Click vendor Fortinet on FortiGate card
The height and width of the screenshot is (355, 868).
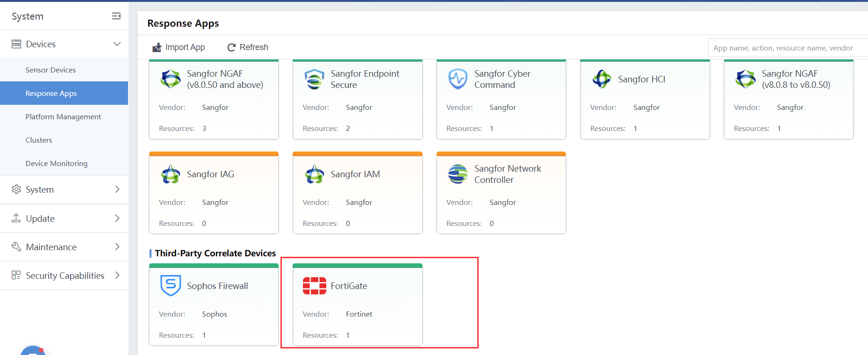click(x=359, y=314)
